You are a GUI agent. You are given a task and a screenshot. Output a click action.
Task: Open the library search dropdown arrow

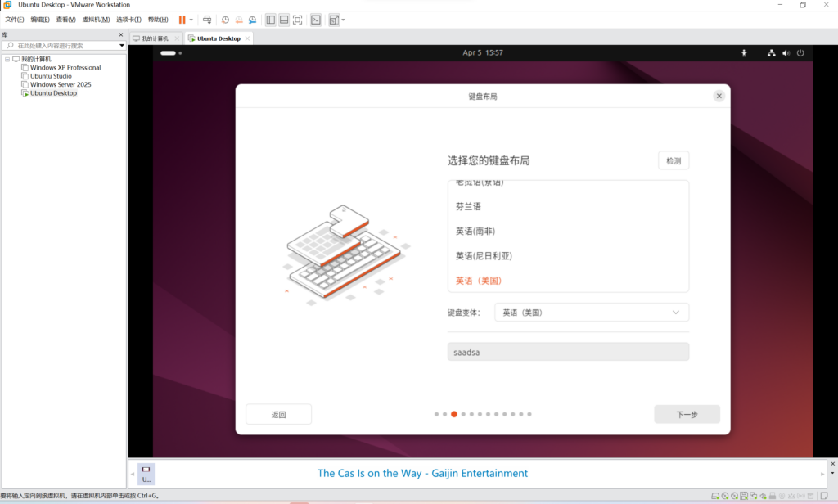click(122, 46)
